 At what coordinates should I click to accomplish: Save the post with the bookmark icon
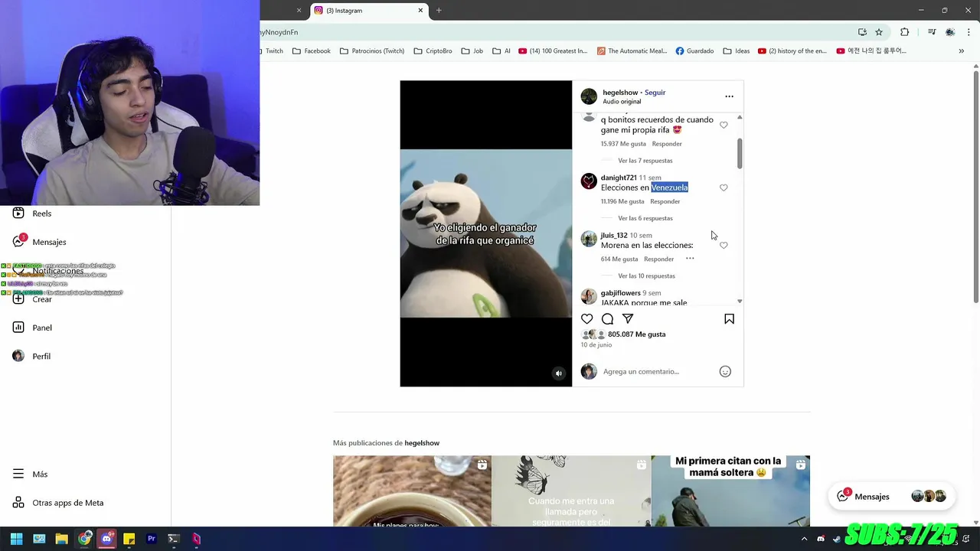coord(729,318)
